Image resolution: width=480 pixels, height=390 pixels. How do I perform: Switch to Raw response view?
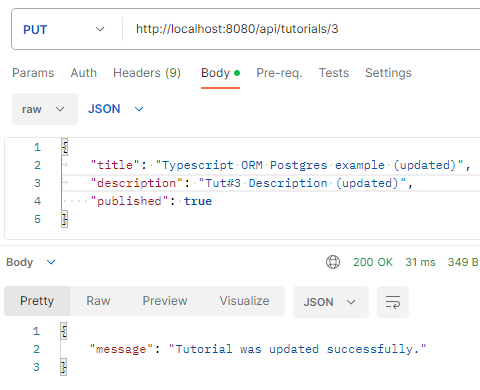[x=98, y=301]
